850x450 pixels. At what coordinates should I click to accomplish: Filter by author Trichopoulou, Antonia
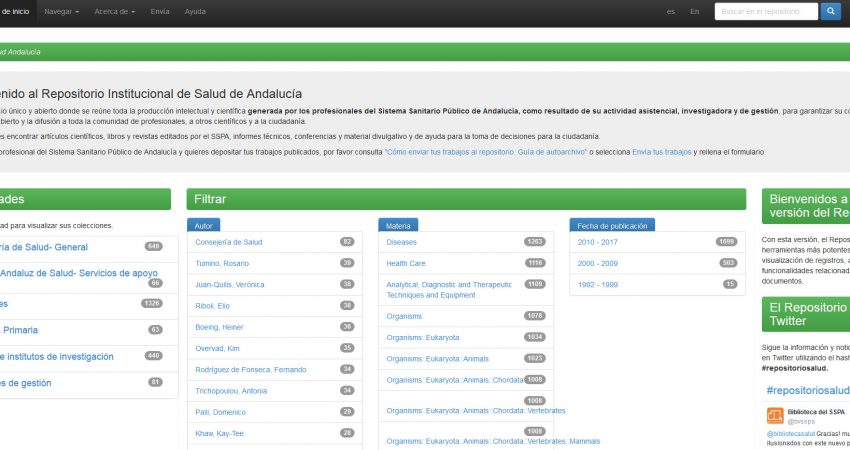coord(231,391)
